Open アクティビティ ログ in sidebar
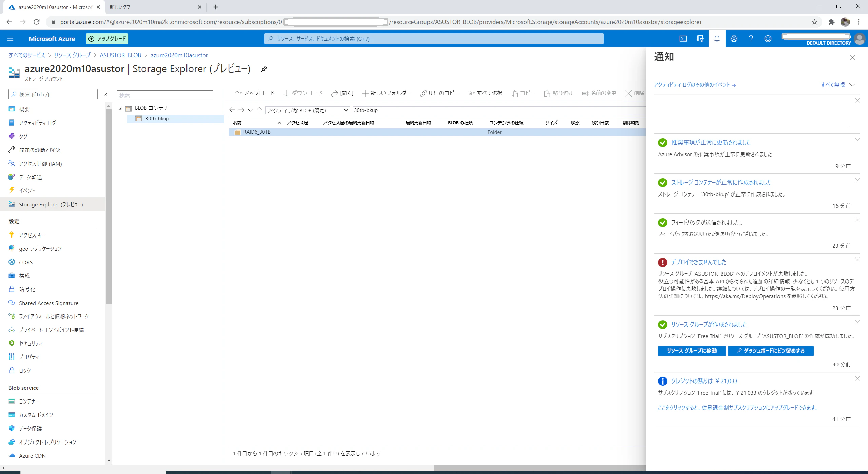The image size is (868, 474). [37, 123]
